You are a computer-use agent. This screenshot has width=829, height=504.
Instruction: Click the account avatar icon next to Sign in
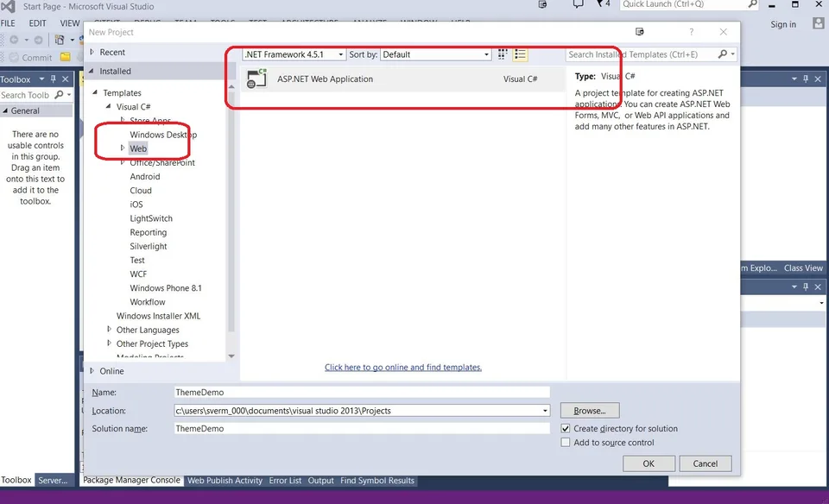[x=818, y=23]
